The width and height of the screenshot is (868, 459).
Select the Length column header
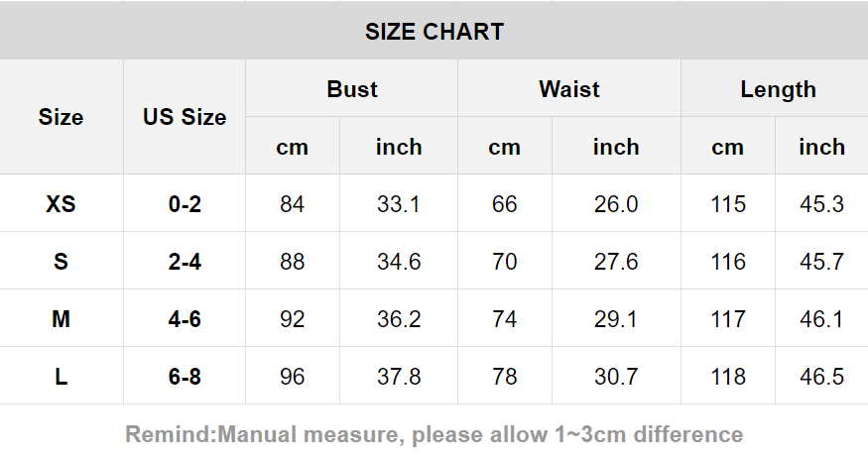click(778, 89)
